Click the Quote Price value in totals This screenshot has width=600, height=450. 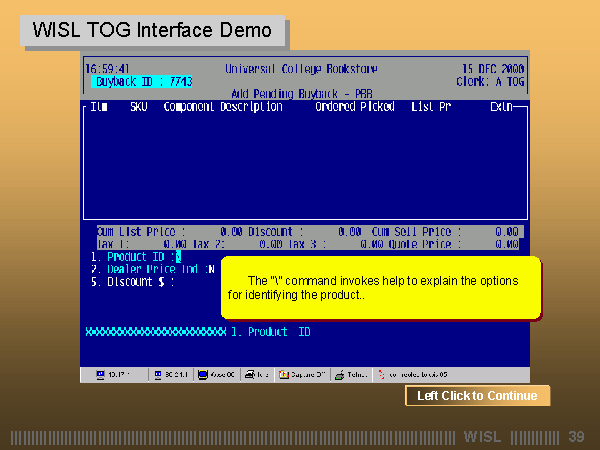click(506, 243)
